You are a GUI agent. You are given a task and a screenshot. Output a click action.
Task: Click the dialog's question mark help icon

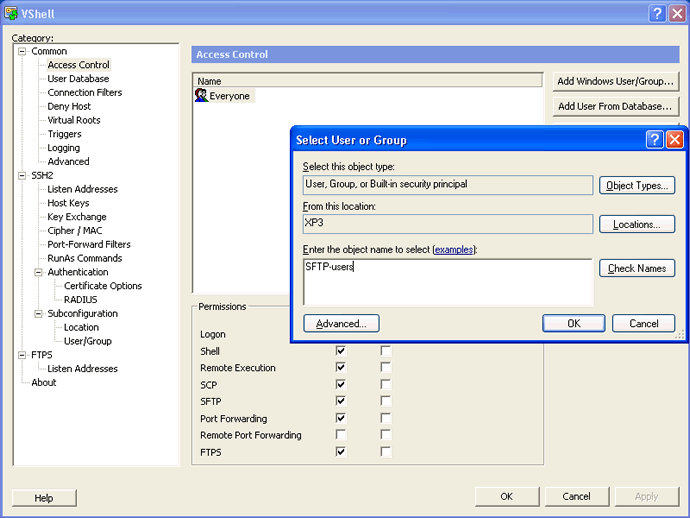click(x=654, y=140)
